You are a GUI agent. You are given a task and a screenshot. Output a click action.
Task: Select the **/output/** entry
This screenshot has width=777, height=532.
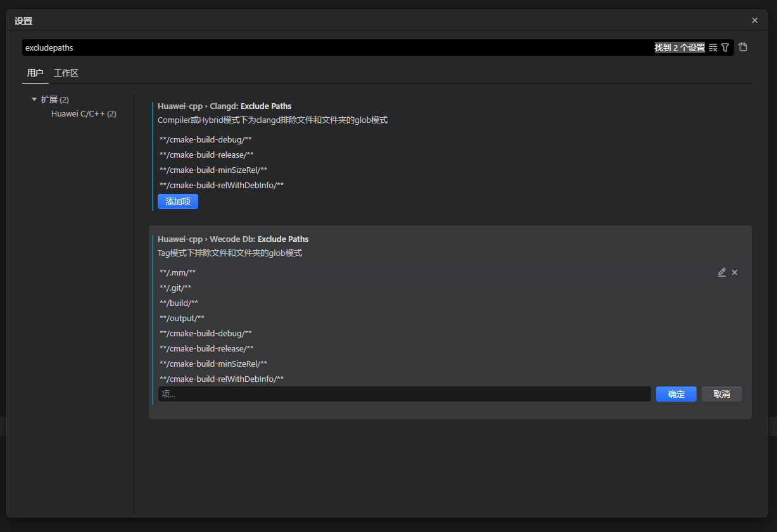(182, 318)
